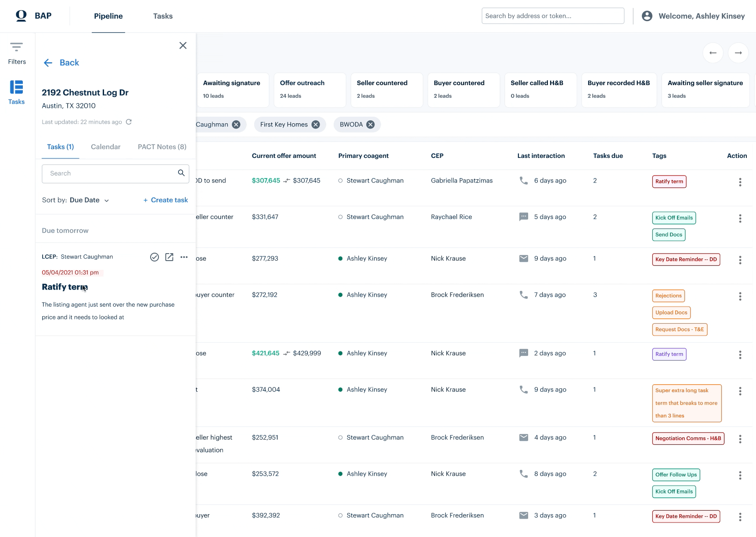Select the Offer outreach stage card
The image size is (756, 537).
tap(310, 90)
